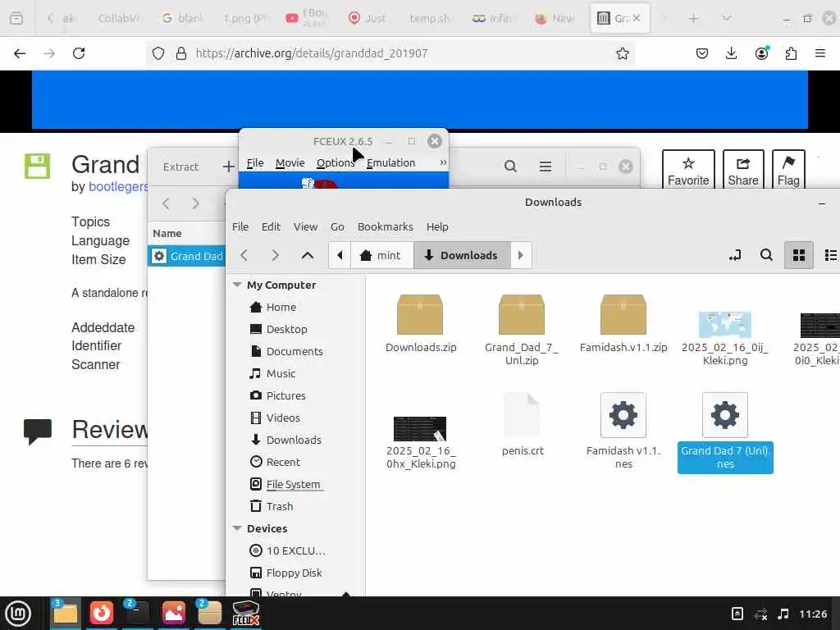Click Downloads path bar button
840x630 pixels.
point(462,255)
